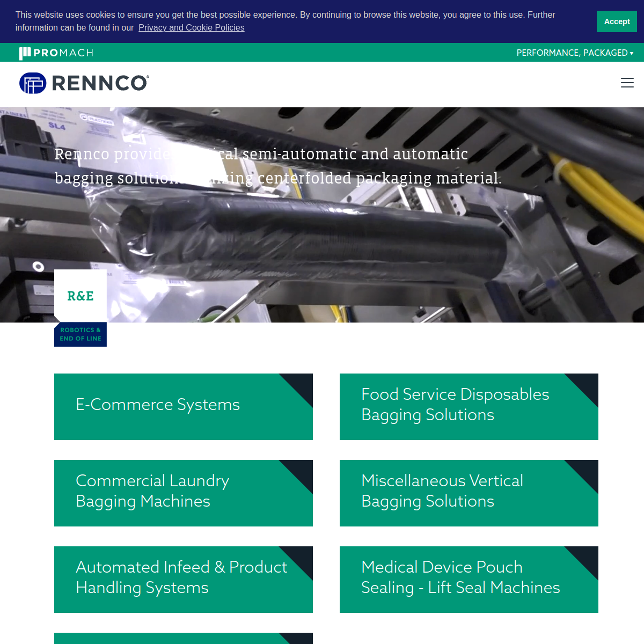Open Food Service Disposables Bagging Solutions
The height and width of the screenshot is (644, 644).
469,407
